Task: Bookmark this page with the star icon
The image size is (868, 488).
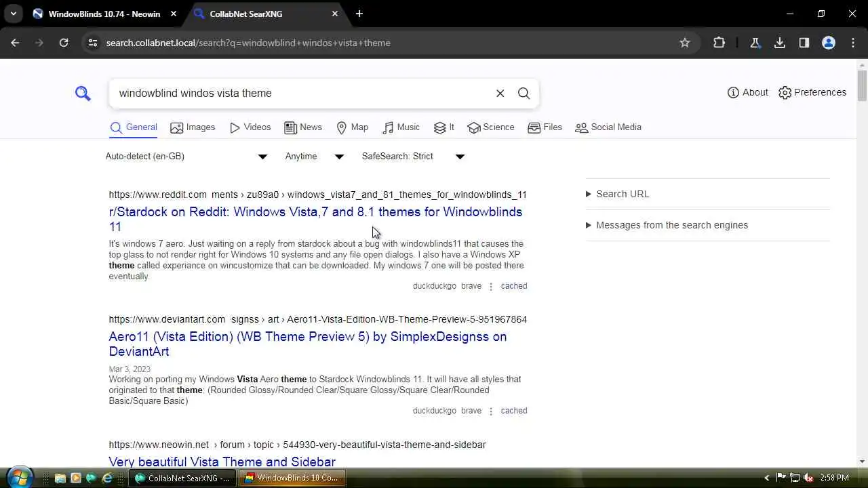Action: (685, 43)
